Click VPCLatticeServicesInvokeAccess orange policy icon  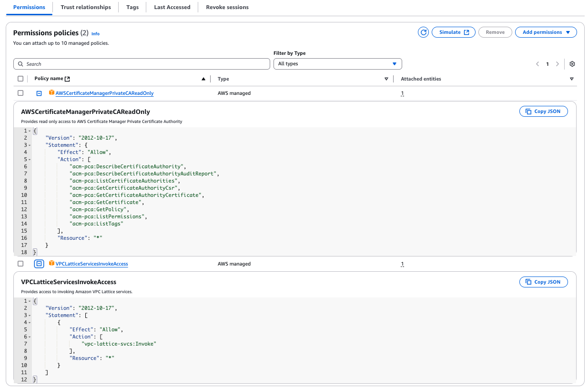51,263
